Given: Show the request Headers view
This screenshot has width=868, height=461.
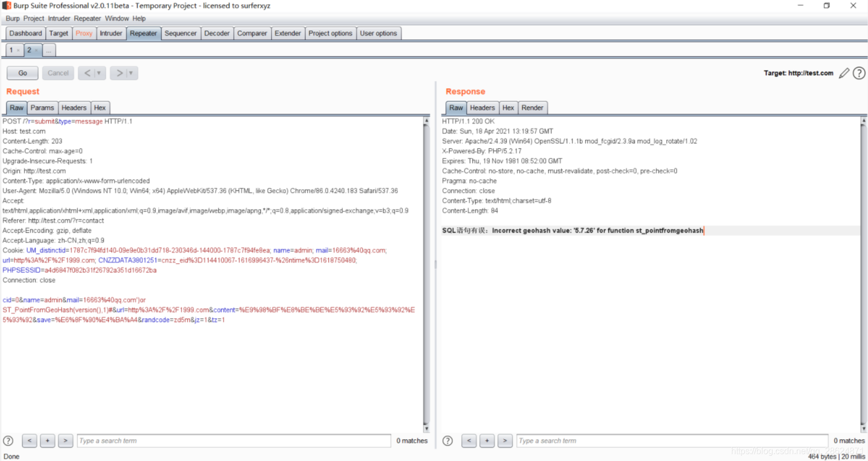Looking at the screenshot, I should pyautogui.click(x=74, y=108).
